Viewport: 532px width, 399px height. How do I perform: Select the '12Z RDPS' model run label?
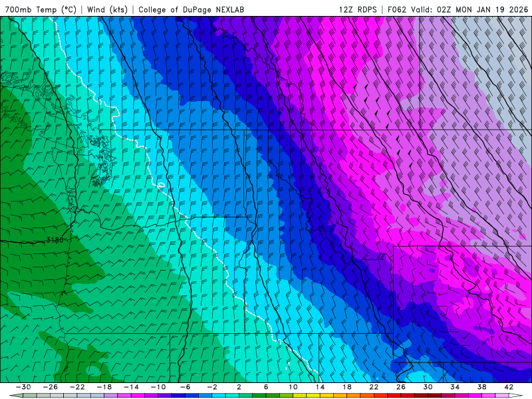(358, 9)
